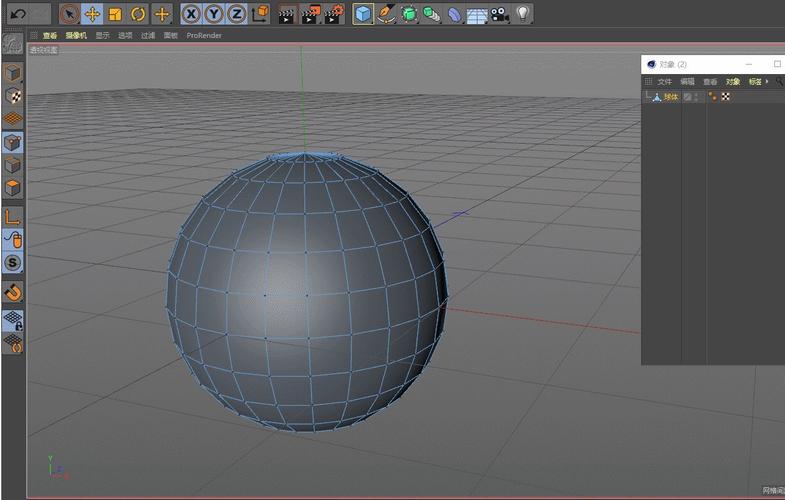This screenshot has width=785, height=500.
Task: Select the Rotate tool
Action: click(138, 14)
